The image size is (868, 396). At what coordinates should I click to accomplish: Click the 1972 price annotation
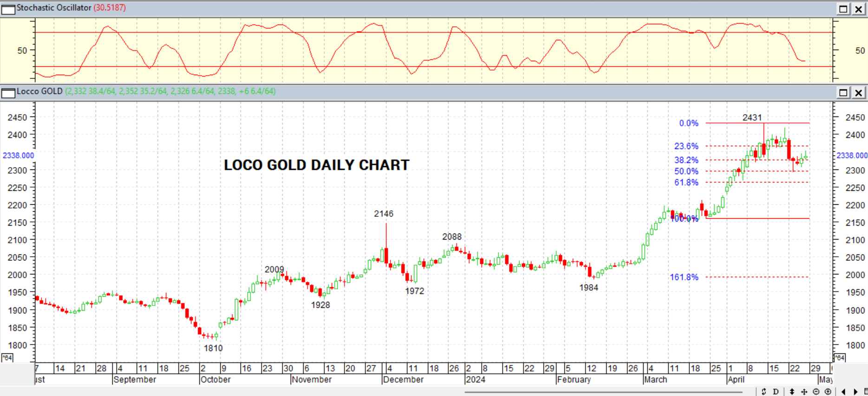[x=414, y=291]
